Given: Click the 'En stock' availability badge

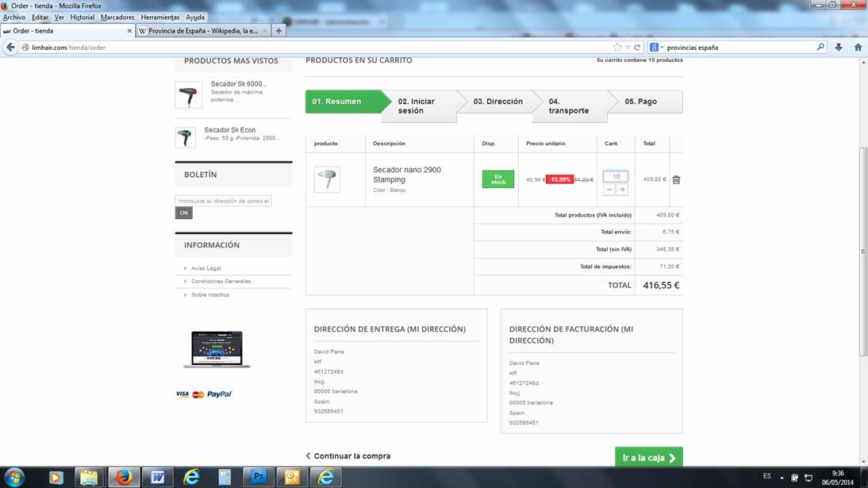Looking at the screenshot, I should click(x=497, y=179).
